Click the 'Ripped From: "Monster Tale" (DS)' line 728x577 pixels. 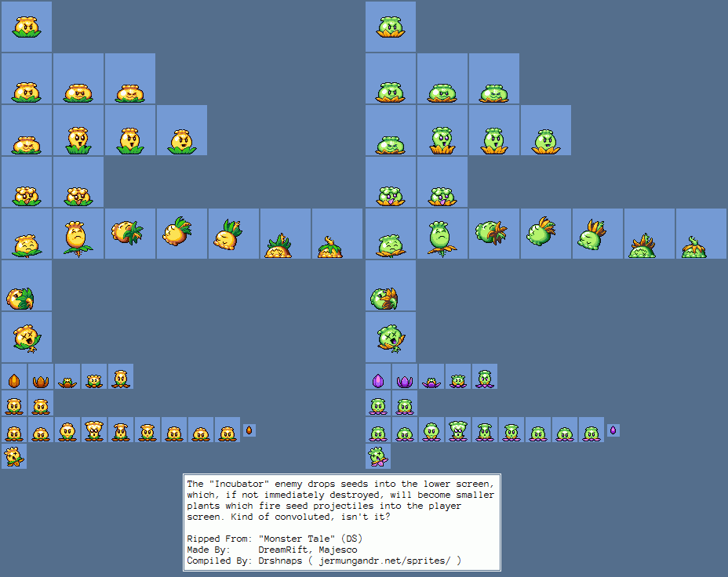[275, 539]
